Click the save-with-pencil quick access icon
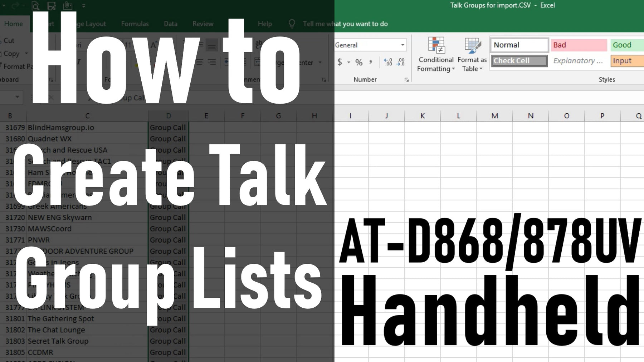Viewport: 644px width, 362px height. pos(51,6)
